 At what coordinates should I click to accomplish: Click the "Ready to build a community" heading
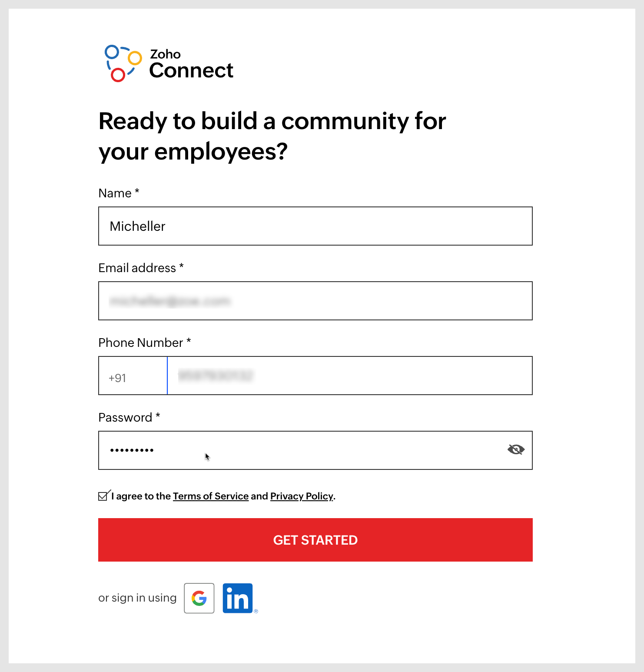pyautogui.click(x=272, y=136)
